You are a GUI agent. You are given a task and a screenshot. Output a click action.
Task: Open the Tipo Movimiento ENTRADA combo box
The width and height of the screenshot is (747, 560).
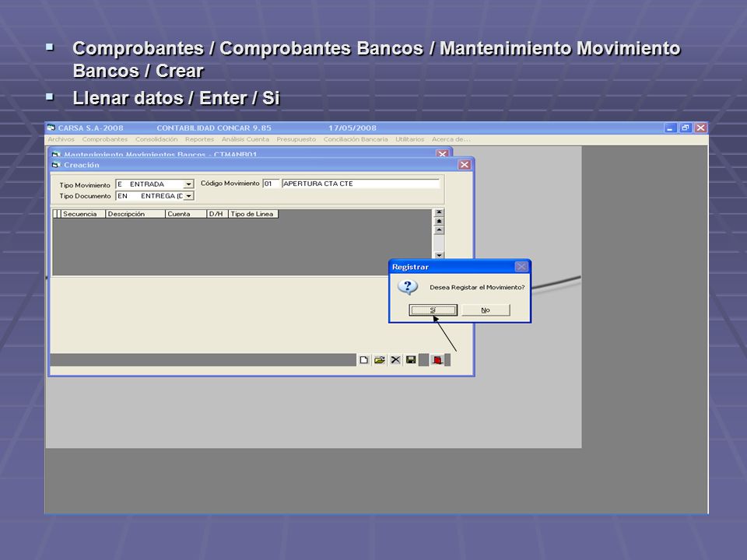[x=154, y=184]
